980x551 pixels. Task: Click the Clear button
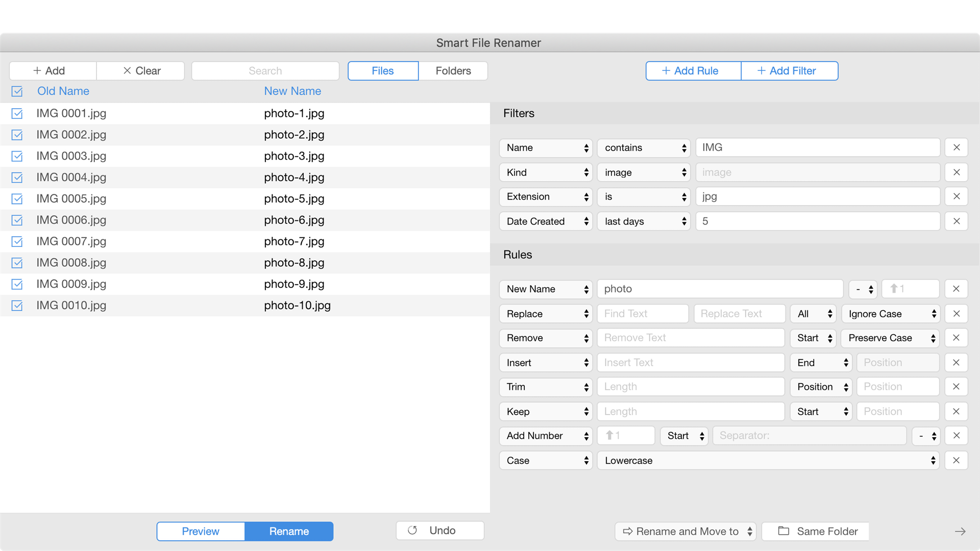pyautogui.click(x=141, y=71)
